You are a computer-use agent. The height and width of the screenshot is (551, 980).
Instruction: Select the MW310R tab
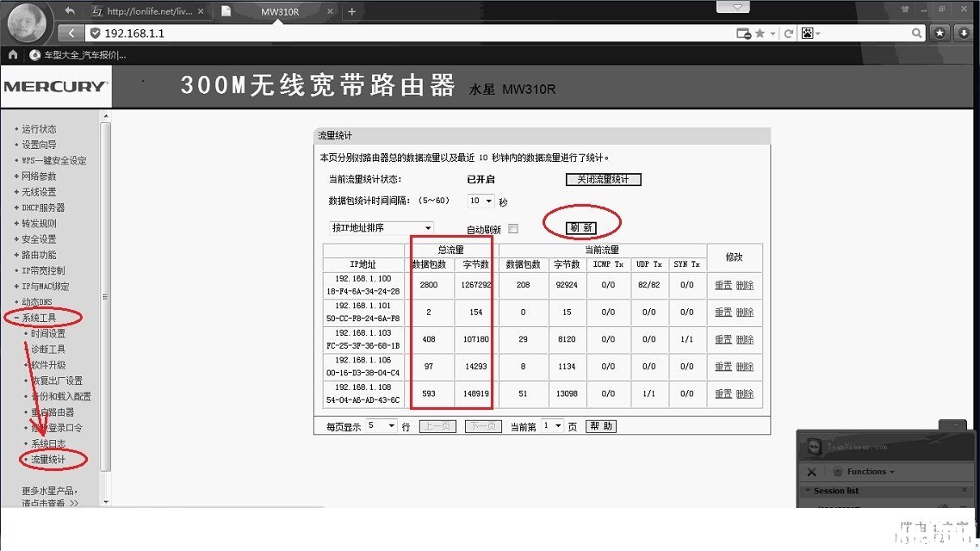[x=279, y=11]
